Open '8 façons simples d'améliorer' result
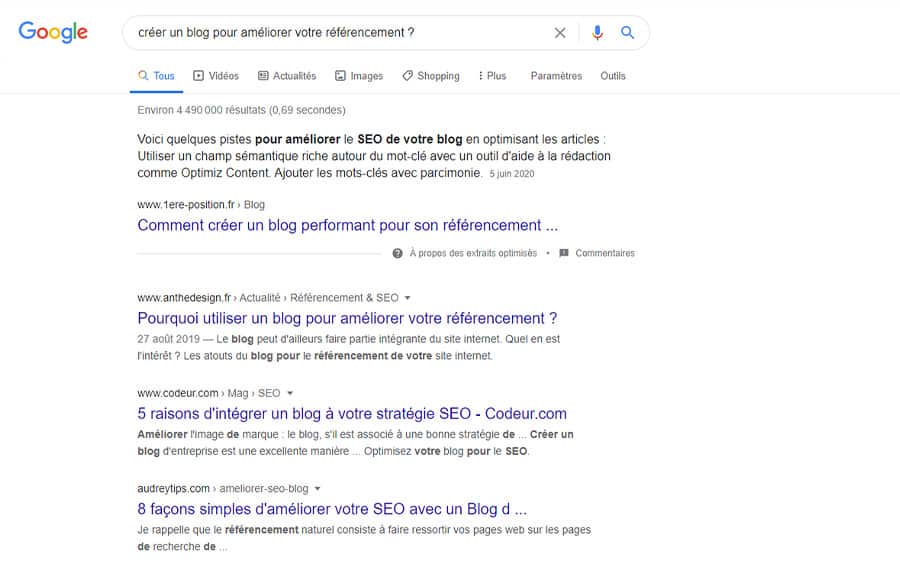Image resolution: width=900 pixels, height=563 pixels. pos(332,508)
